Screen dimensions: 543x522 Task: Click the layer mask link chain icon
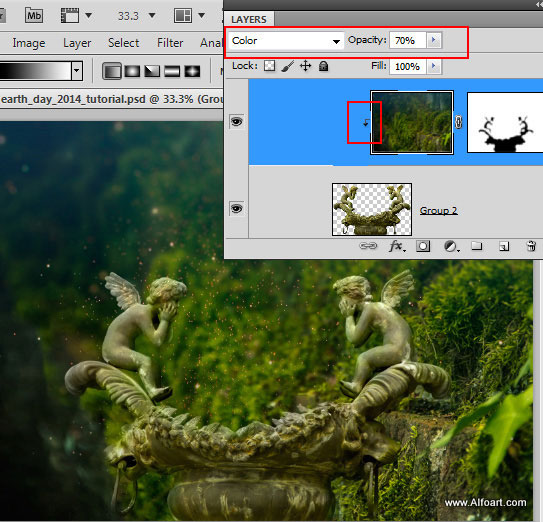(x=459, y=122)
